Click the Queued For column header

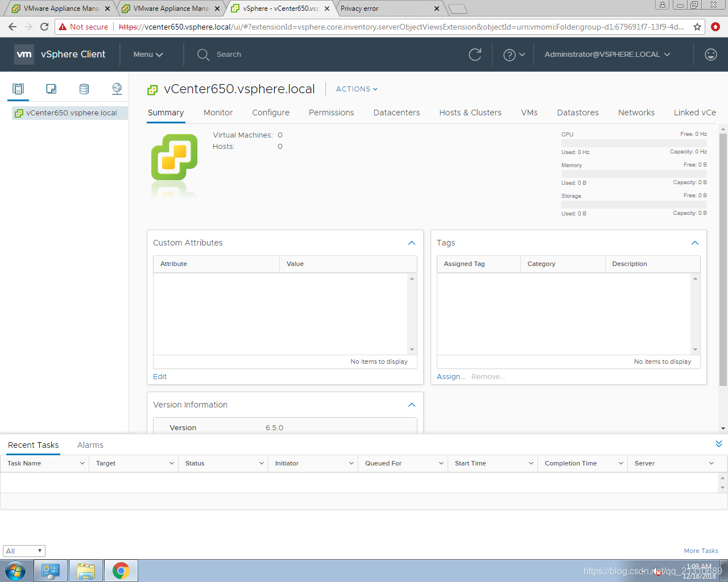403,463
